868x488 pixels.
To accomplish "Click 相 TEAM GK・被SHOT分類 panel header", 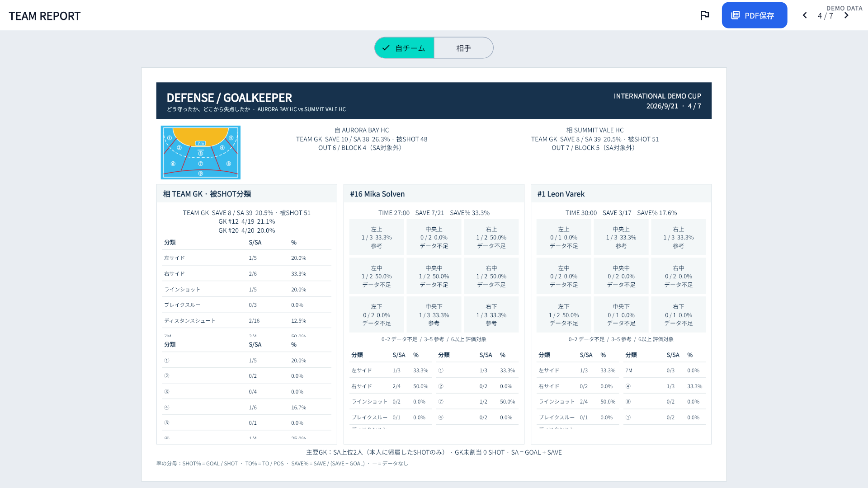I will tap(247, 194).
